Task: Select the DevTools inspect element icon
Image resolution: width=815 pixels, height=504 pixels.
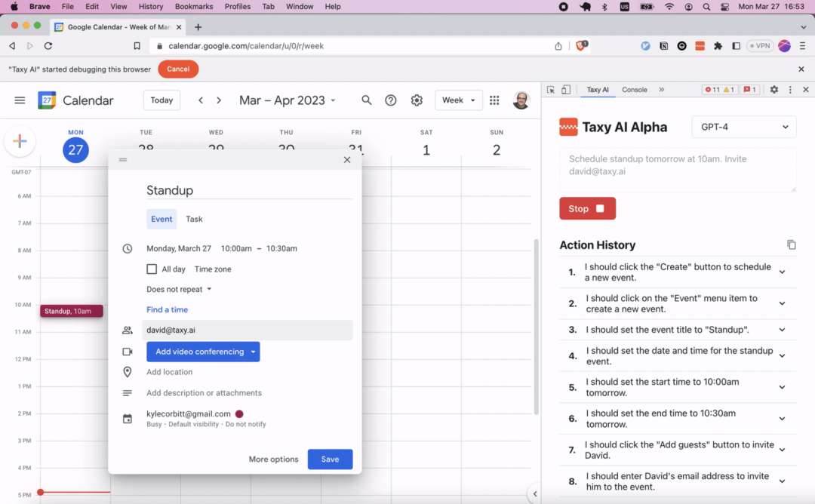Action: (550, 90)
